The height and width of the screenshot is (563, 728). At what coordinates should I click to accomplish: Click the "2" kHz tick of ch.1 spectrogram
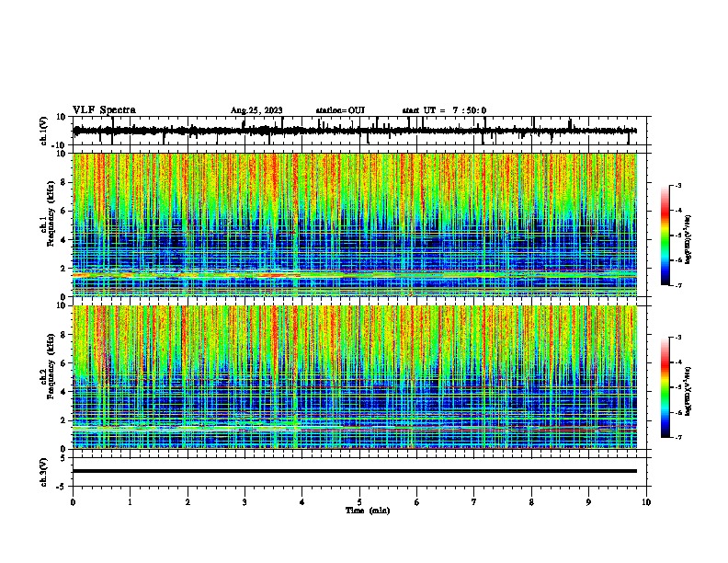[x=63, y=269]
